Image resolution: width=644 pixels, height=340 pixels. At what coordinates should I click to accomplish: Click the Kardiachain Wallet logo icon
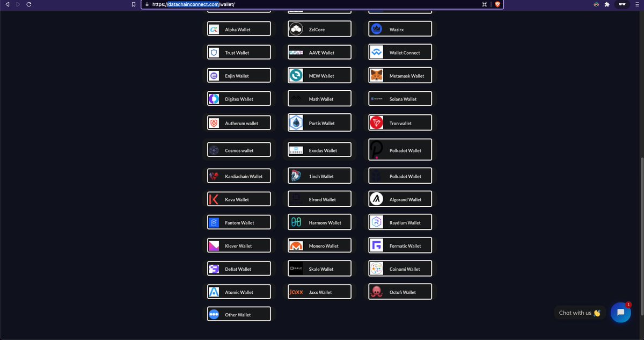click(x=214, y=176)
